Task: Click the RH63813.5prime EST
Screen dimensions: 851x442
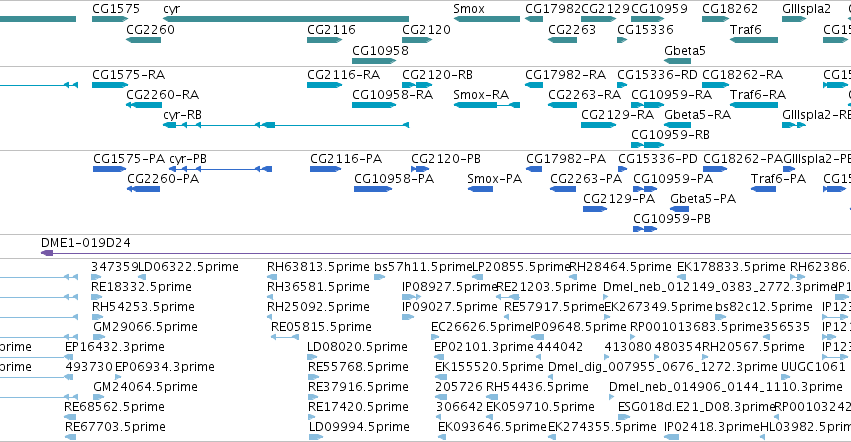Action: 272,277
